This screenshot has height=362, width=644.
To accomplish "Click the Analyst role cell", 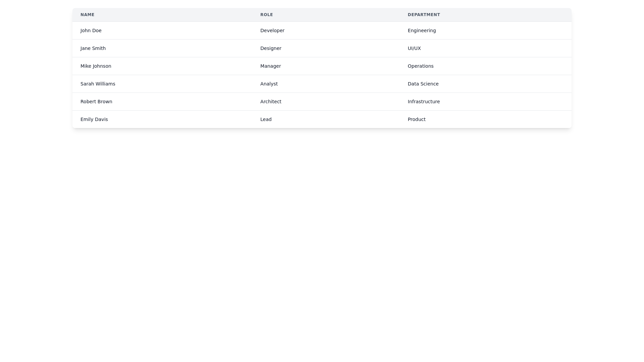I will [269, 84].
